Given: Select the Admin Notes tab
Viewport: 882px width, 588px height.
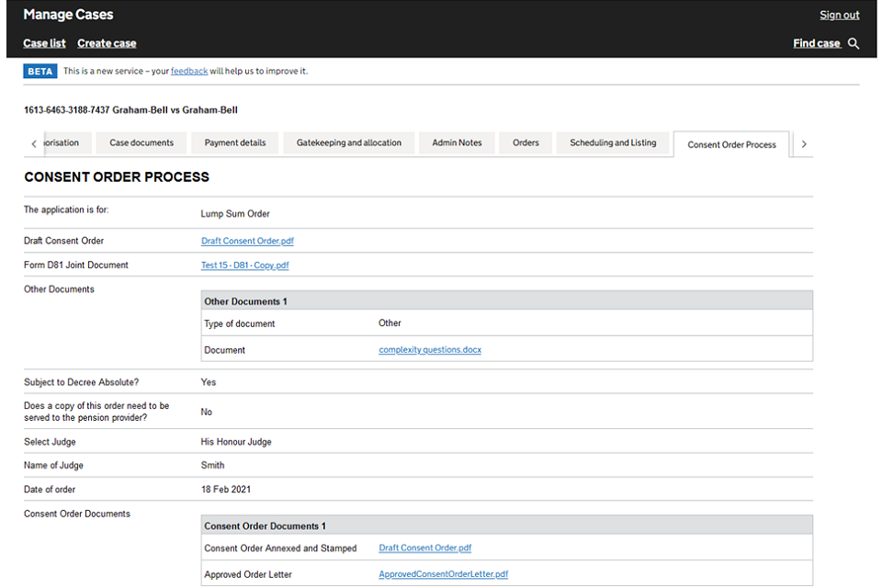Looking at the screenshot, I should tap(457, 143).
